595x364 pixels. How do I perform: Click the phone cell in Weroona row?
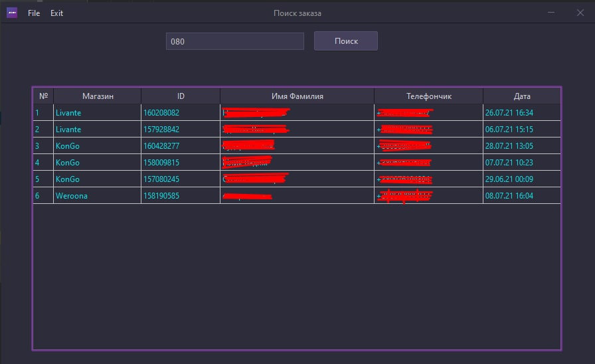[429, 195]
